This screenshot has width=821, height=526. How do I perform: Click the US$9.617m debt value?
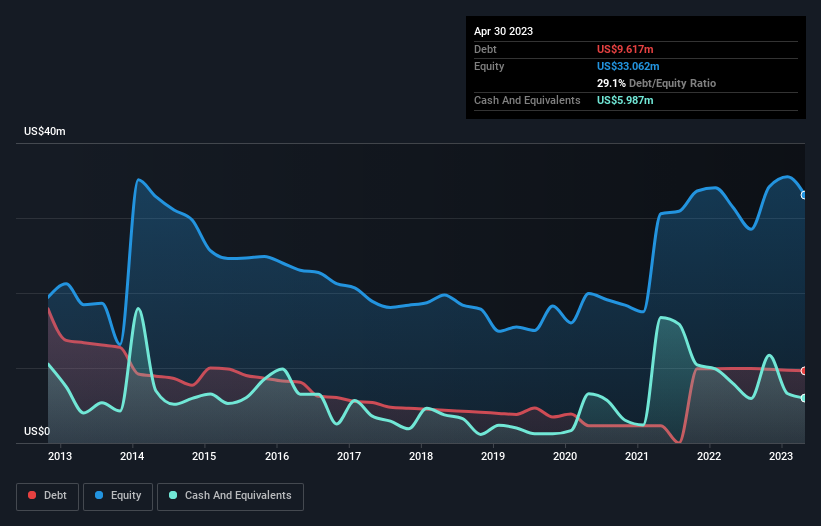click(625, 49)
